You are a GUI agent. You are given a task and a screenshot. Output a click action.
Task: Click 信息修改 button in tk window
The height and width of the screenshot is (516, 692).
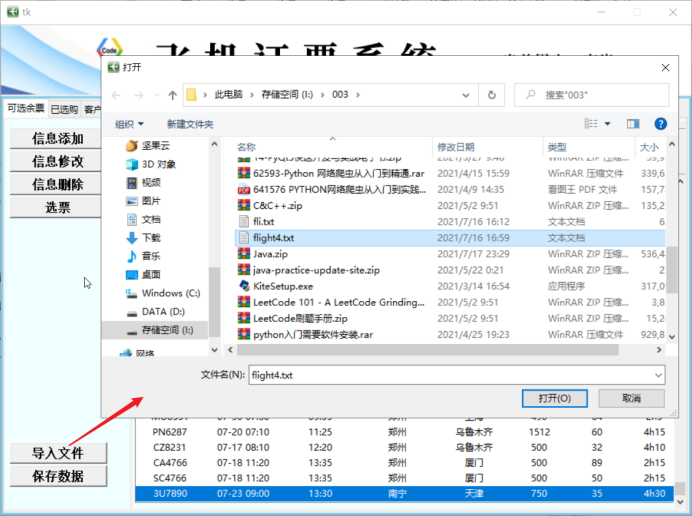coord(57,162)
